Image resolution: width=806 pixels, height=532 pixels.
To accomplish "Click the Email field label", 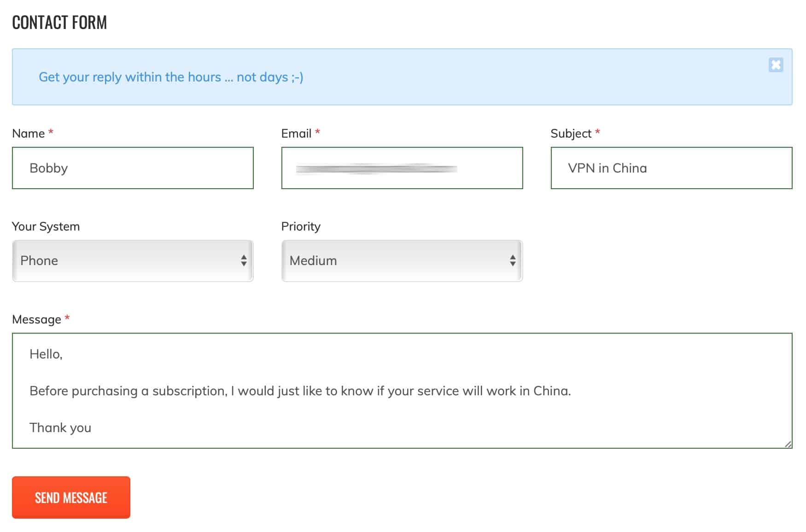I will (x=297, y=133).
